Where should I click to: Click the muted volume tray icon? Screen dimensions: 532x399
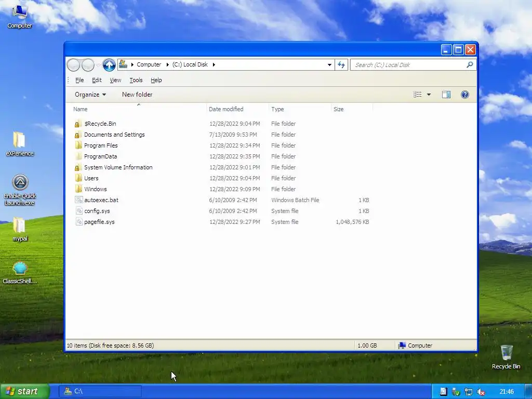click(x=481, y=392)
